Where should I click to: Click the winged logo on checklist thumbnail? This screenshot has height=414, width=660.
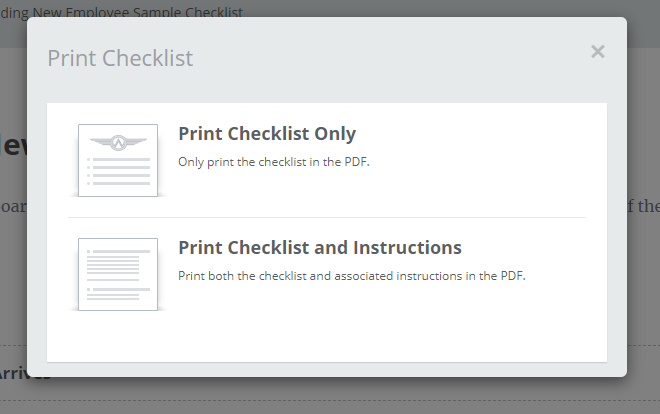(x=118, y=143)
